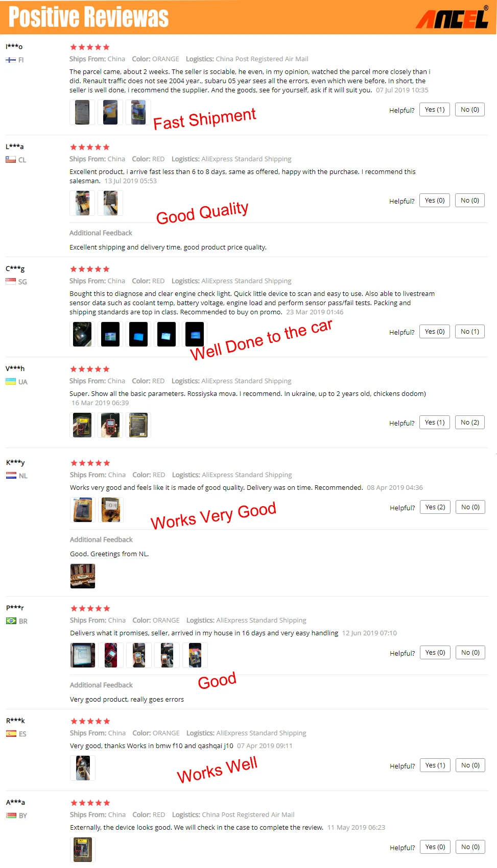
Task: Click Netherlands flag icon beside K***y
Action: pos(11,476)
